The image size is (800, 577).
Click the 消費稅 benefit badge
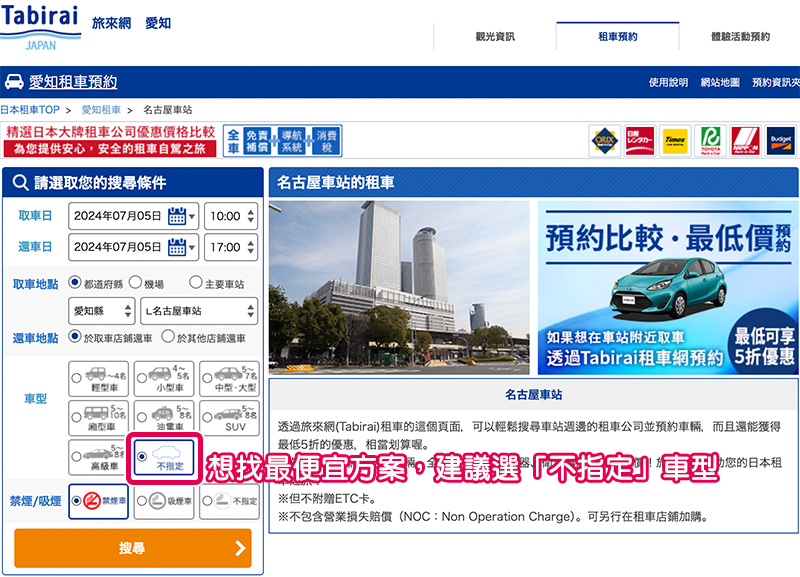pos(327,141)
